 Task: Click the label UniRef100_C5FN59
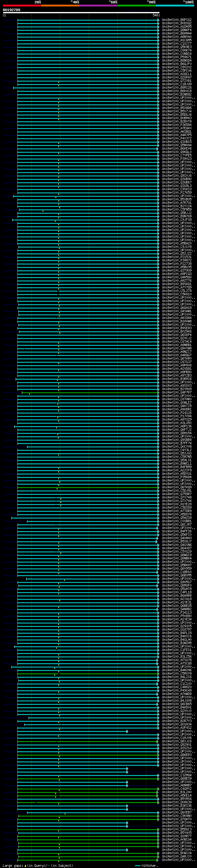177,210
